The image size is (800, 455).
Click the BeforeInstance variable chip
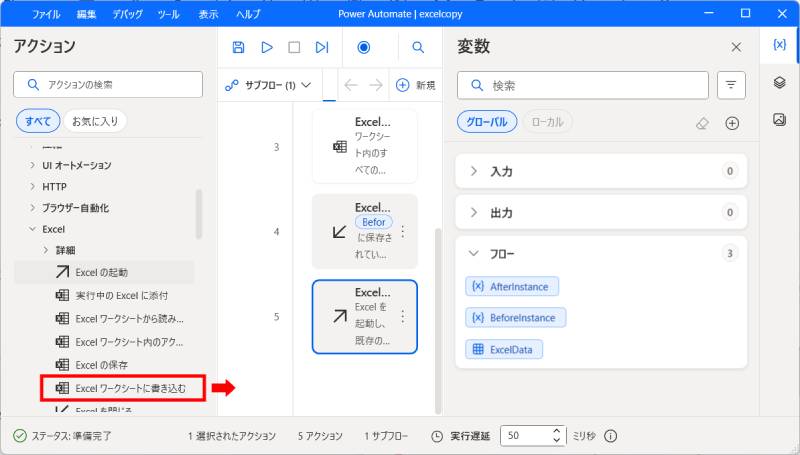point(516,318)
